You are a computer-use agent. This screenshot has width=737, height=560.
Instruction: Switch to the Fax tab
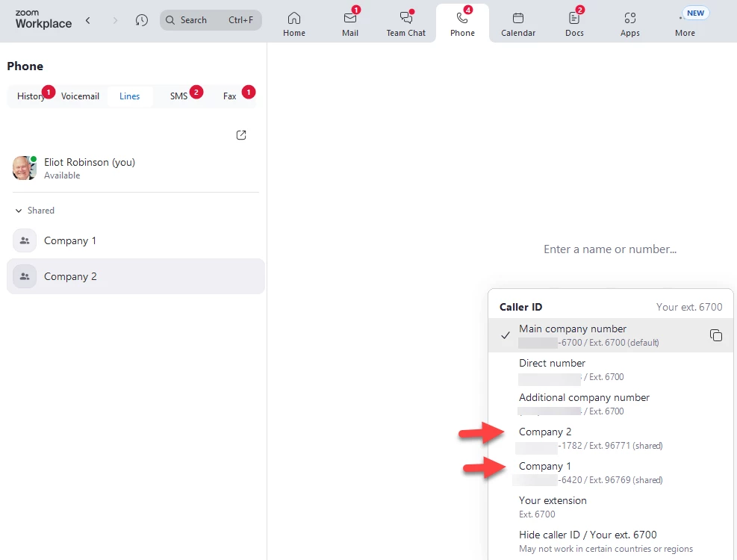pyautogui.click(x=230, y=96)
